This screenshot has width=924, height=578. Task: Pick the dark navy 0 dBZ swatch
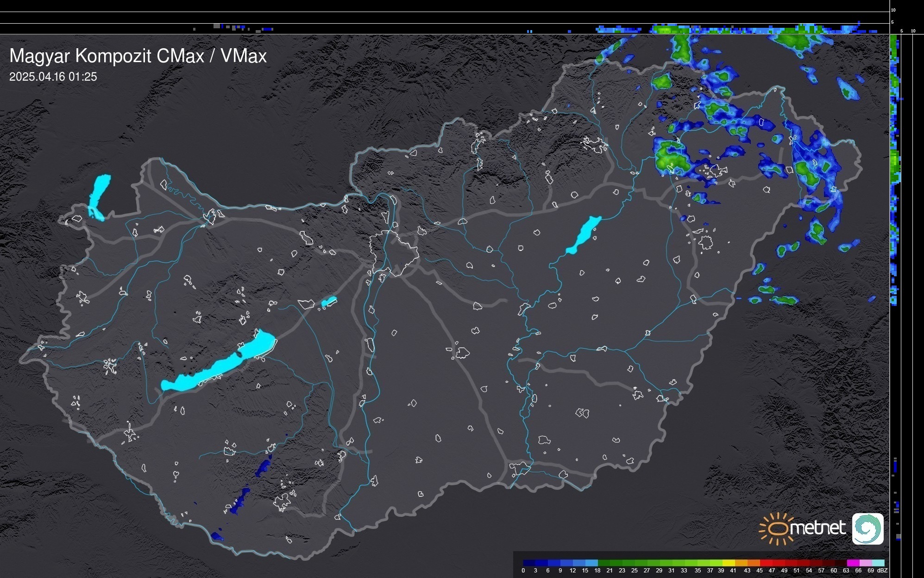529,563
